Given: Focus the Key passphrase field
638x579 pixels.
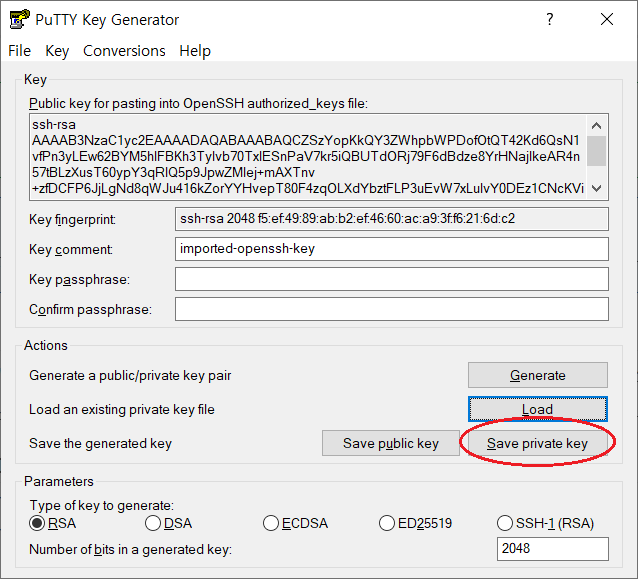Looking at the screenshot, I should coord(392,279).
